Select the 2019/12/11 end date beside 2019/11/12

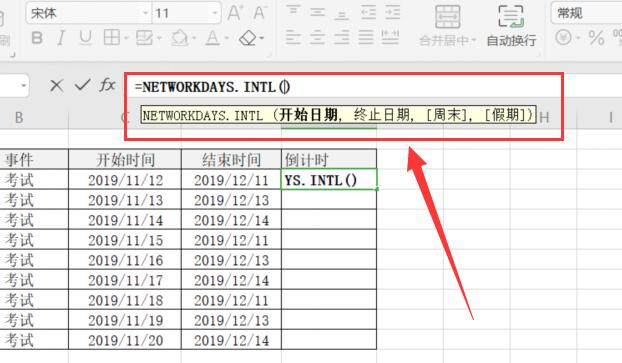pyautogui.click(x=231, y=180)
